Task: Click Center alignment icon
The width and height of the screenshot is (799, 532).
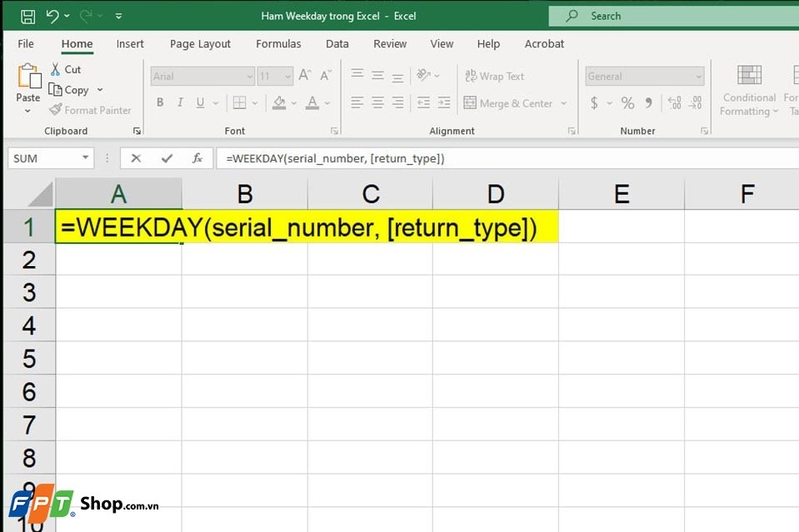Action: 378,103
